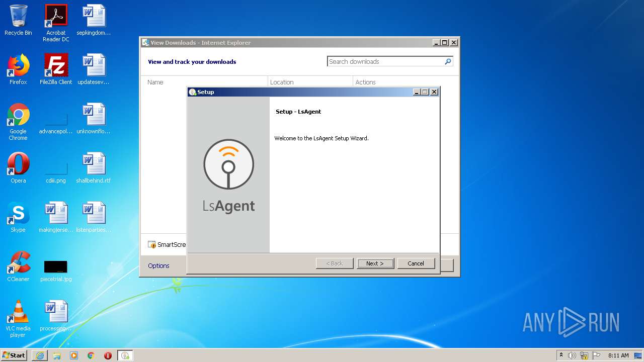Click the taskbar clock showing 8:11 AM

coord(618,355)
